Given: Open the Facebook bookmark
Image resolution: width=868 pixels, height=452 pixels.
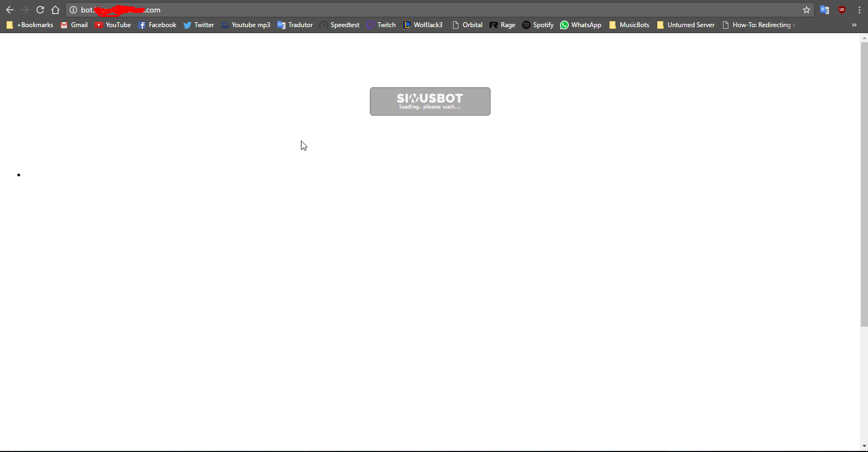Looking at the screenshot, I should [157, 25].
